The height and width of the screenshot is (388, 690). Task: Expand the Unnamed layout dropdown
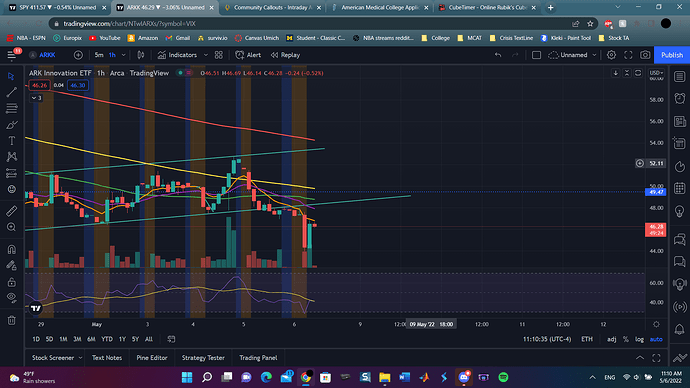pos(594,55)
